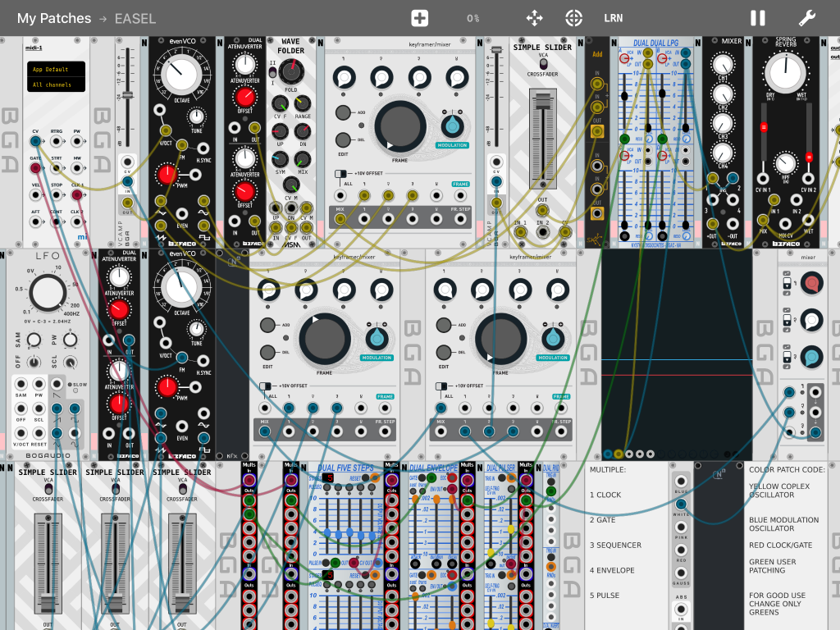Screen dimensions: 840x630
Task: Click the RESET input jack on the LFO
Action: [x=39, y=433]
